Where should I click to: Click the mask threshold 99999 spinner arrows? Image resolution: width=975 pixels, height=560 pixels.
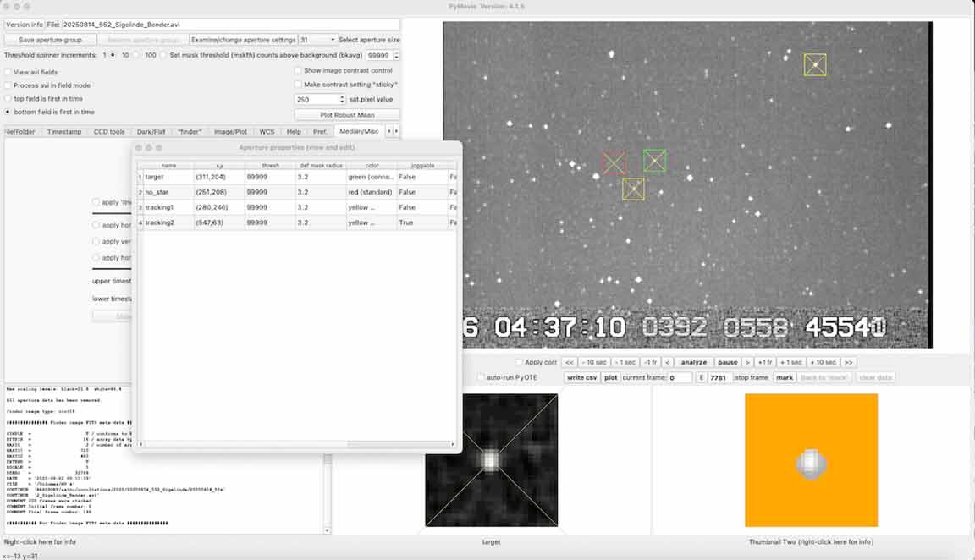click(x=396, y=55)
